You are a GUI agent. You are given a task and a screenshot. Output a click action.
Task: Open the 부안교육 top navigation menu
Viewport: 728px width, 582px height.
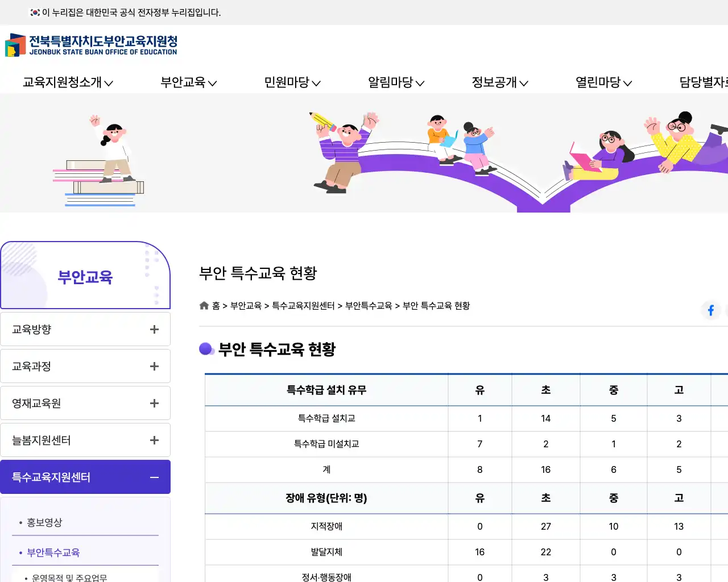(x=189, y=82)
